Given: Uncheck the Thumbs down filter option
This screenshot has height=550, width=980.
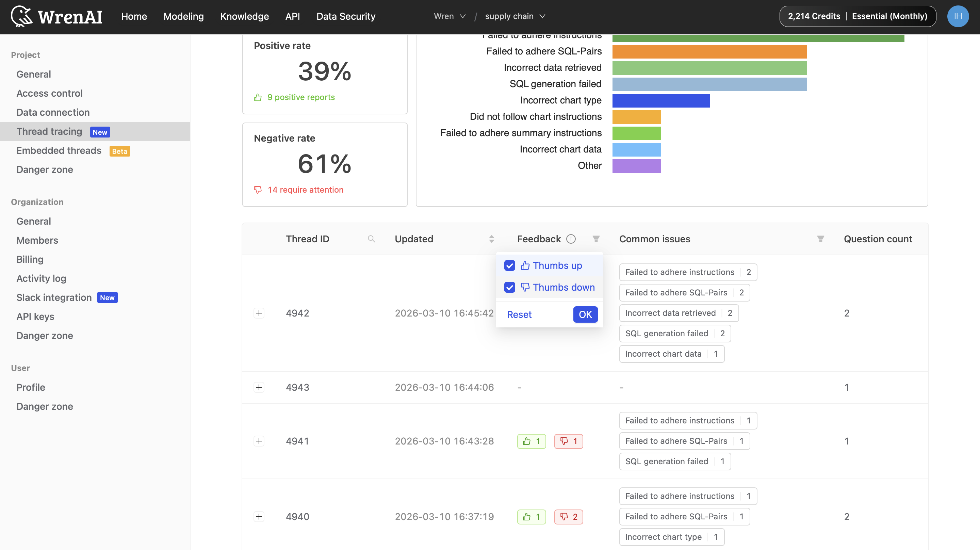Looking at the screenshot, I should 509,287.
